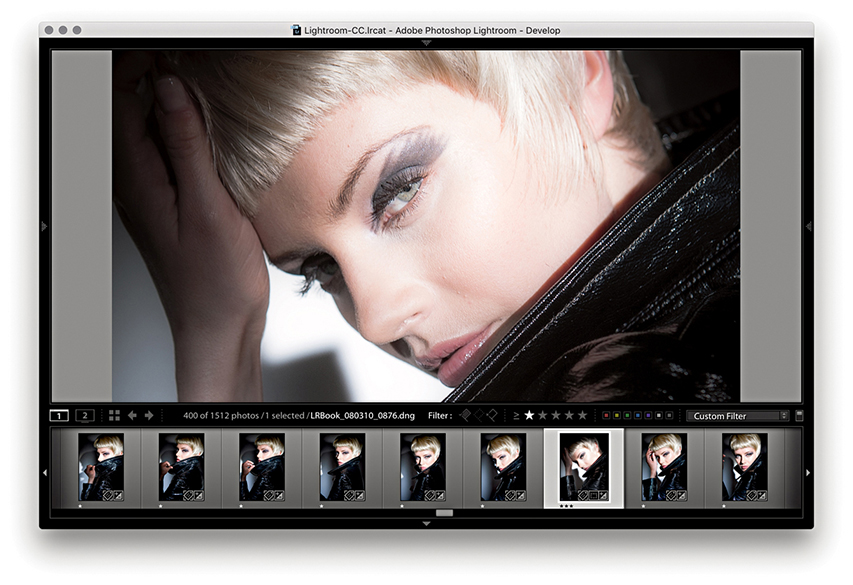Set filter to three star rating

coord(555,416)
